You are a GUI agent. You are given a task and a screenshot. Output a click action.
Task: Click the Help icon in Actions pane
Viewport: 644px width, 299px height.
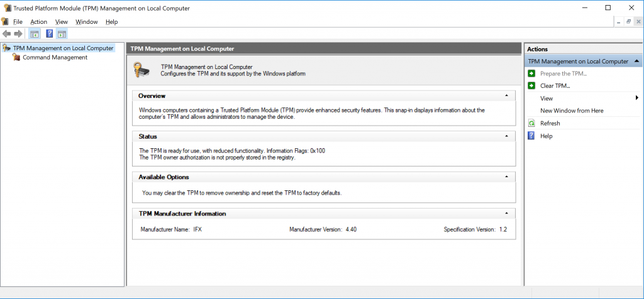531,136
